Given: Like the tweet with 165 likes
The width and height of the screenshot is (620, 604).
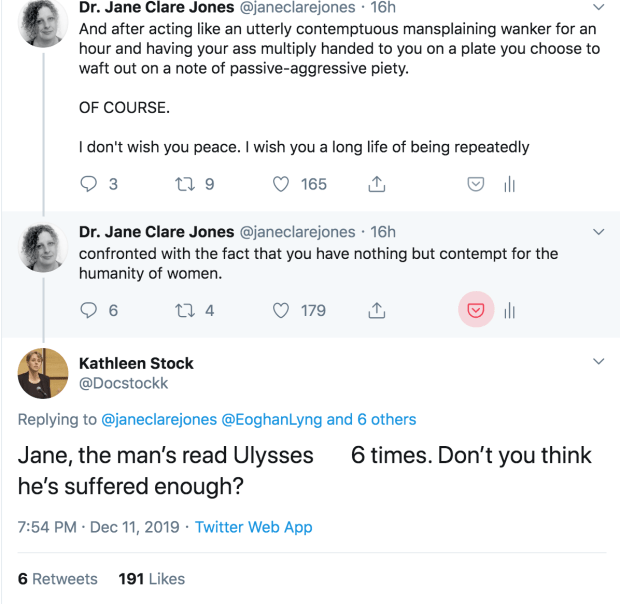Looking at the screenshot, I should click(282, 184).
